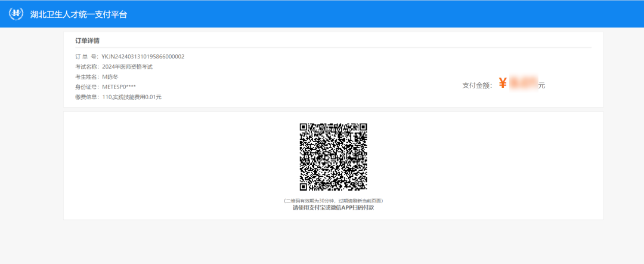Select order number YKJN2424031310195866000002
The width and height of the screenshot is (644, 264).
coord(143,57)
